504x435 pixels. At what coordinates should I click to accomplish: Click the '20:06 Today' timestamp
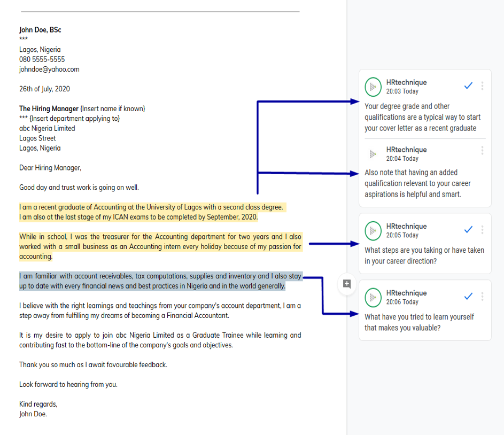pyautogui.click(x=402, y=302)
